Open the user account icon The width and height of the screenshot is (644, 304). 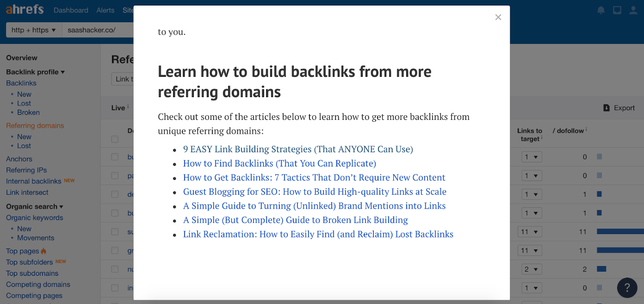pos(633,10)
